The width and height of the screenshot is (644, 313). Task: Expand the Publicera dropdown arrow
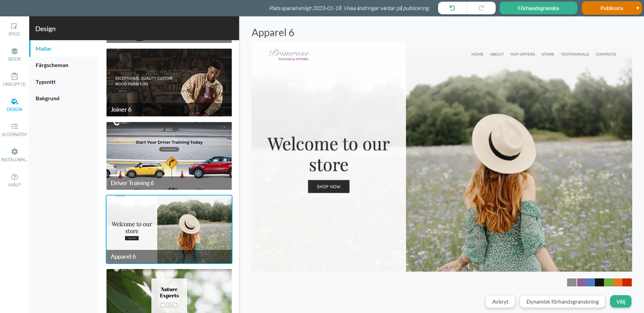638,8
